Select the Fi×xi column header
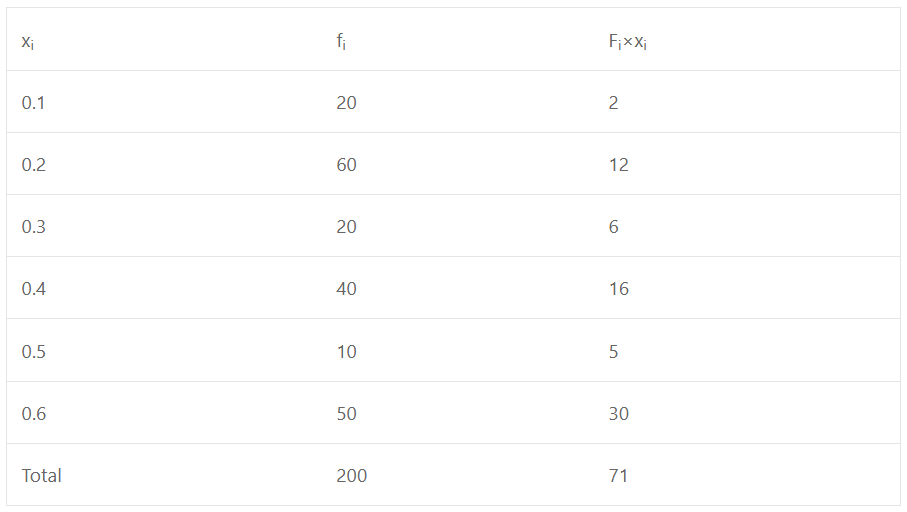The height and width of the screenshot is (512, 907). point(628,42)
